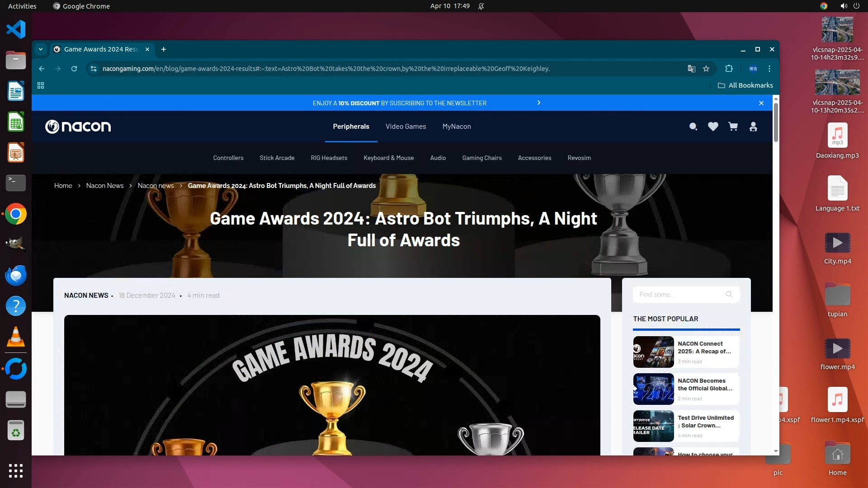
Task: Open the RIG Headsets menu item
Action: click(x=329, y=158)
